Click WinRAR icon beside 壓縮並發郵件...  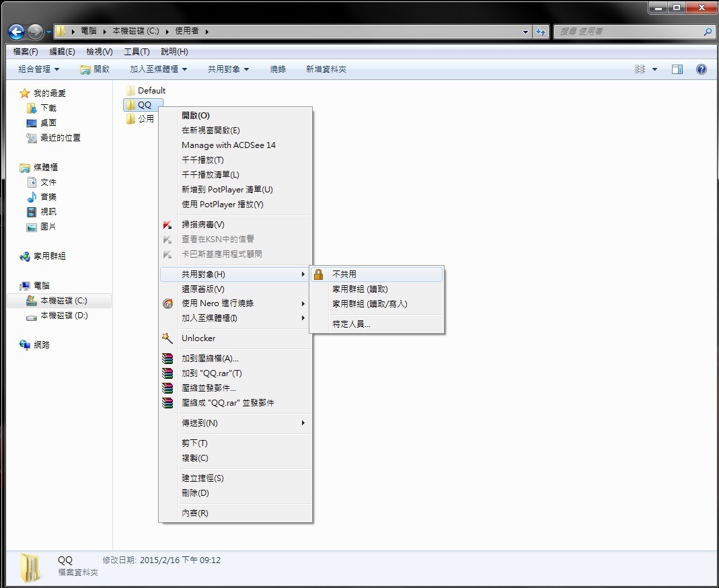tap(168, 388)
